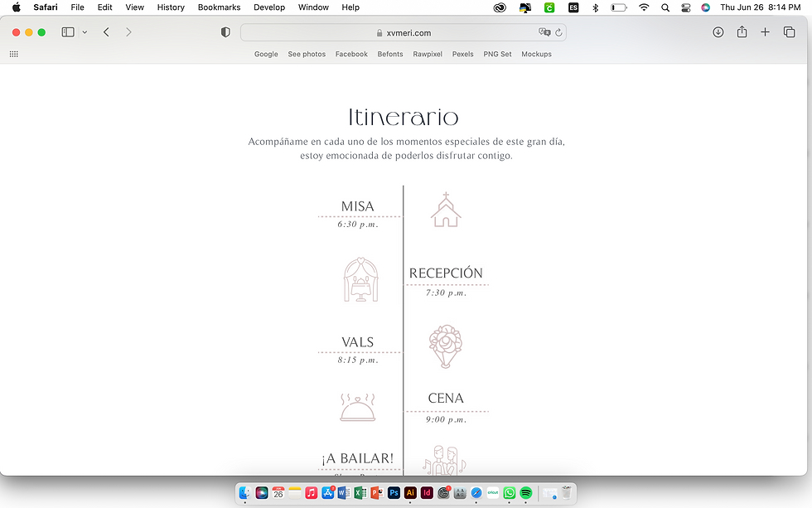Click the dinner cloche icon

click(x=357, y=407)
